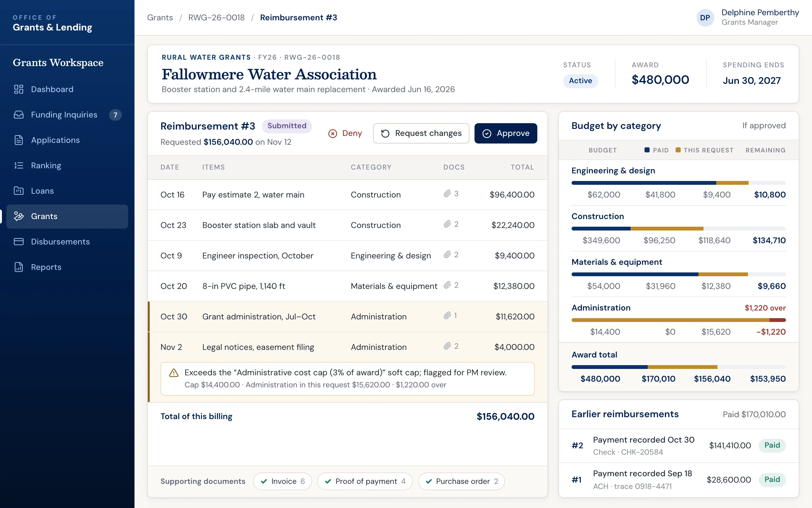Click the Engineering & design budget bar
812x508 pixels.
[x=678, y=183]
